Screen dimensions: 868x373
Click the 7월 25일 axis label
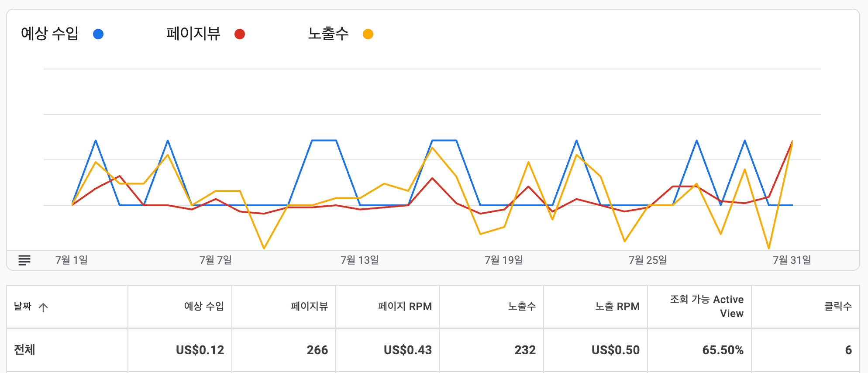648,260
